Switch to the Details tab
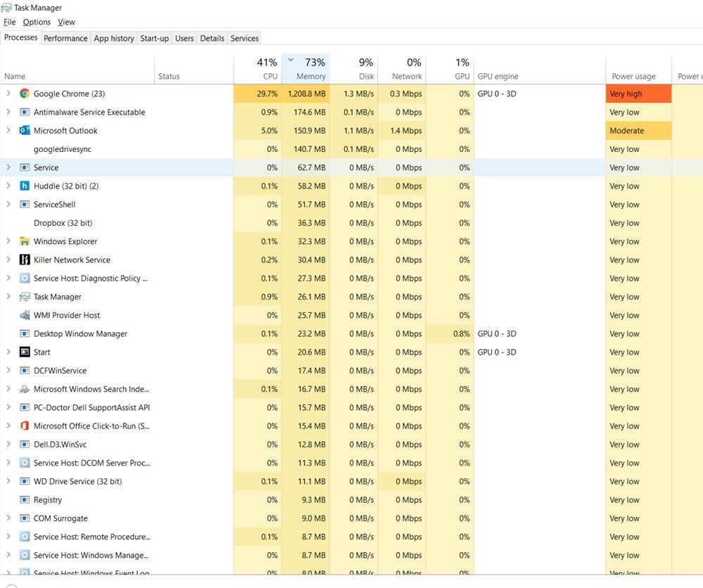The height and width of the screenshot is (588, 703). coord(212,38)
